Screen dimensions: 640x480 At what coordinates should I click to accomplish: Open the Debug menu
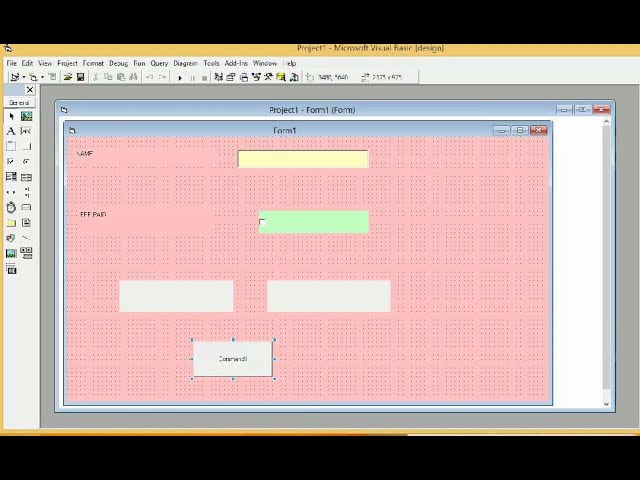[x=118, y=63]
